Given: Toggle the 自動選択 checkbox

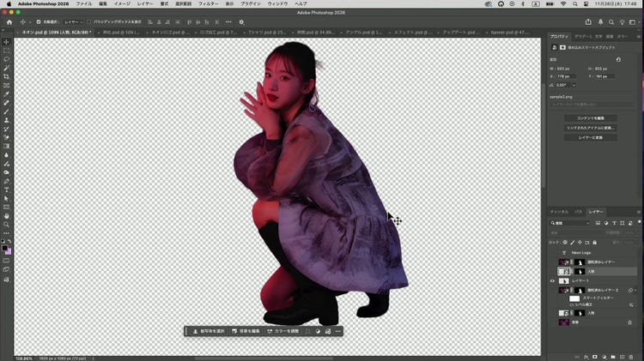Looking at the screenshot, I should 38,21.
